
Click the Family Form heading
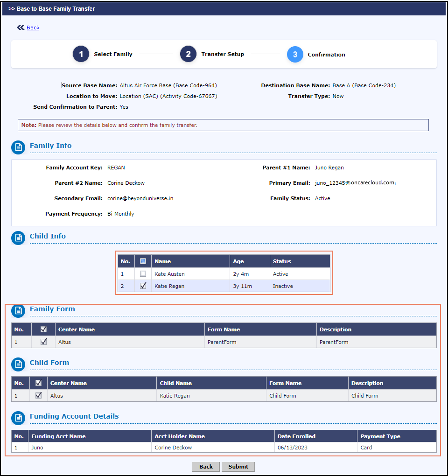(x=52, y=309)
